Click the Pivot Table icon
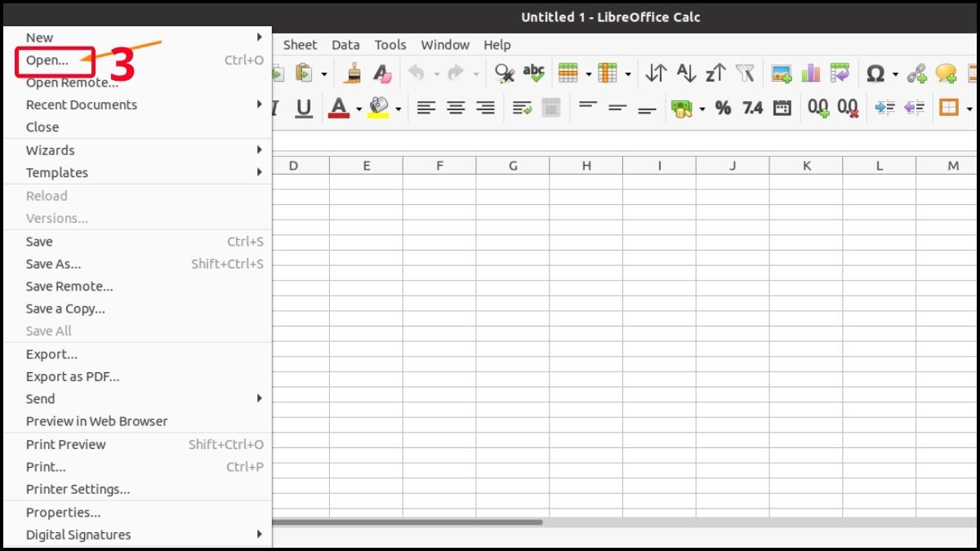 [x=840, y=73]
